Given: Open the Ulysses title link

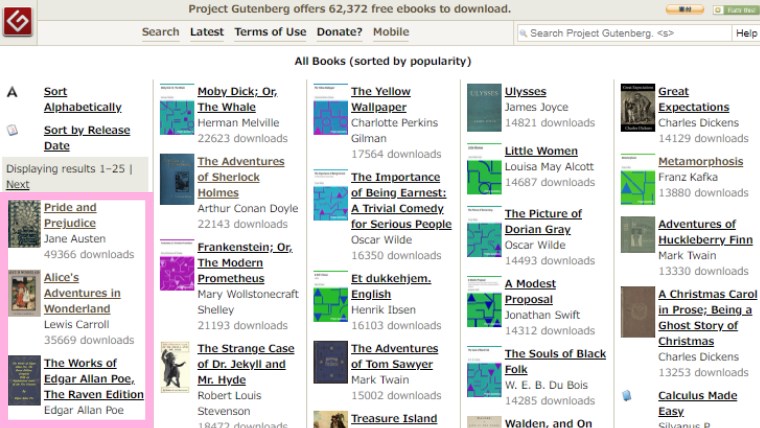Looking at the screenshot, I should [525, 92].
